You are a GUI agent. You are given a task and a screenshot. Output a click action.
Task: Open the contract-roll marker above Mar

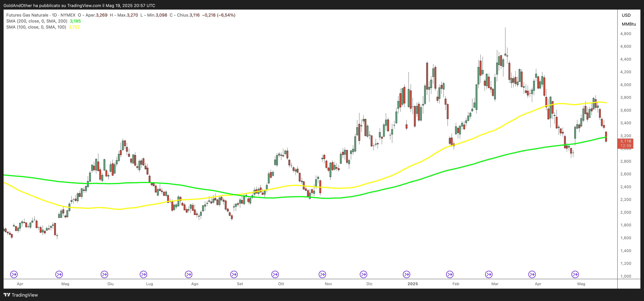pos(489,274)
